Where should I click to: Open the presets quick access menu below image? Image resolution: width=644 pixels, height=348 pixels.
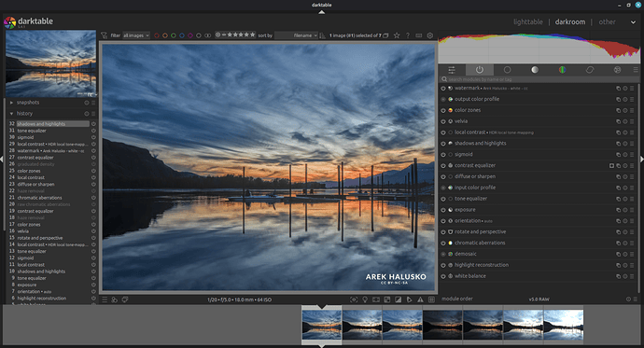click(105, 300)
